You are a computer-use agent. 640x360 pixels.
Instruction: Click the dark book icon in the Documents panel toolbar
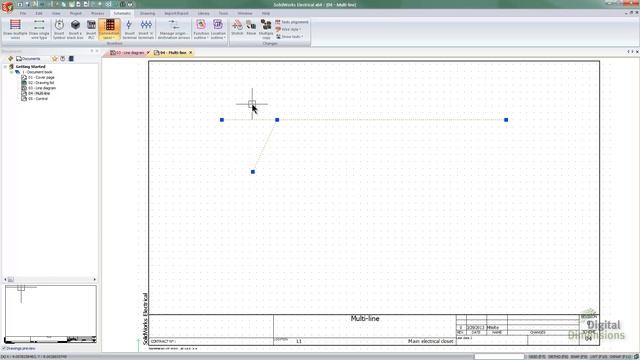click(x=71, y=59)
